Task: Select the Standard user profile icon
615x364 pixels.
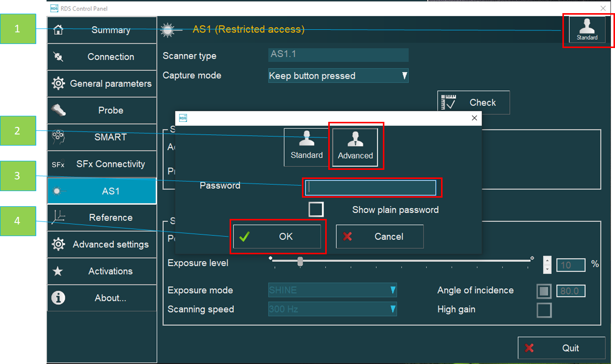Action: 306,147
